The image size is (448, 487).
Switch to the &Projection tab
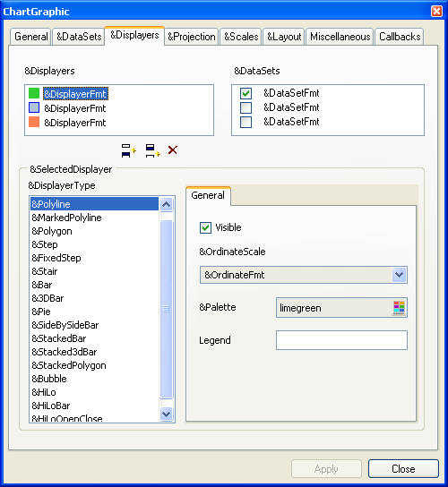point(192,37)
